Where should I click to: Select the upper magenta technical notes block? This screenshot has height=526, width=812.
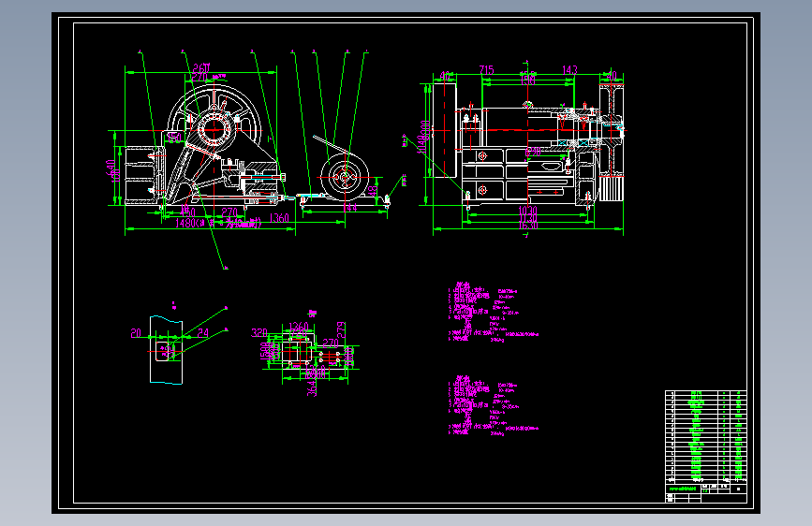coord(493,312)
